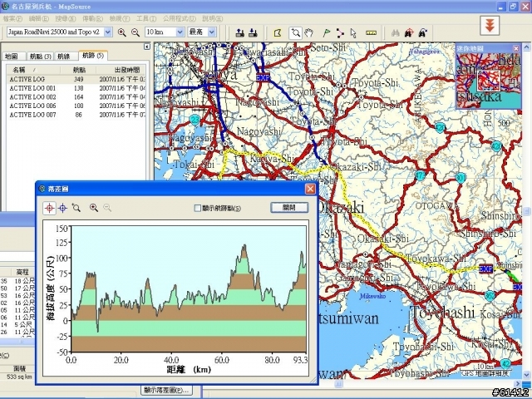Toggle 顯示航跡點 checkbox
This screenshot has height=399, width=532.
[198, 208]
